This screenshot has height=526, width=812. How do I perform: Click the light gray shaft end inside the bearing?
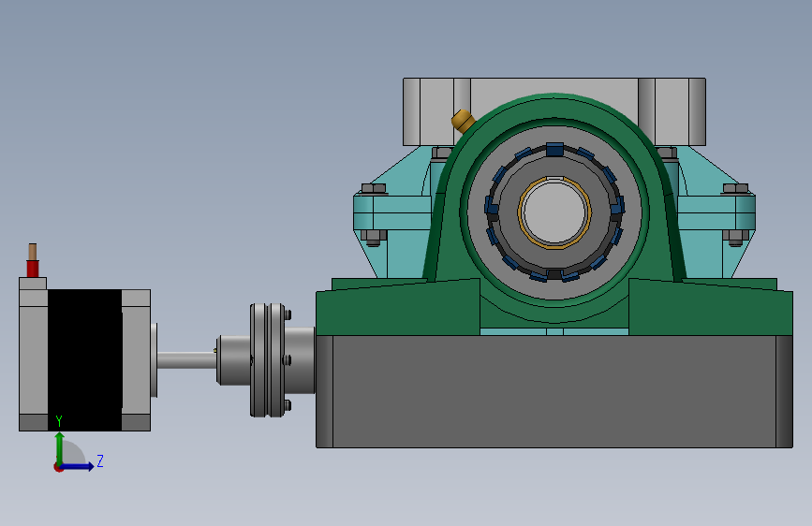tap(554, 212)
